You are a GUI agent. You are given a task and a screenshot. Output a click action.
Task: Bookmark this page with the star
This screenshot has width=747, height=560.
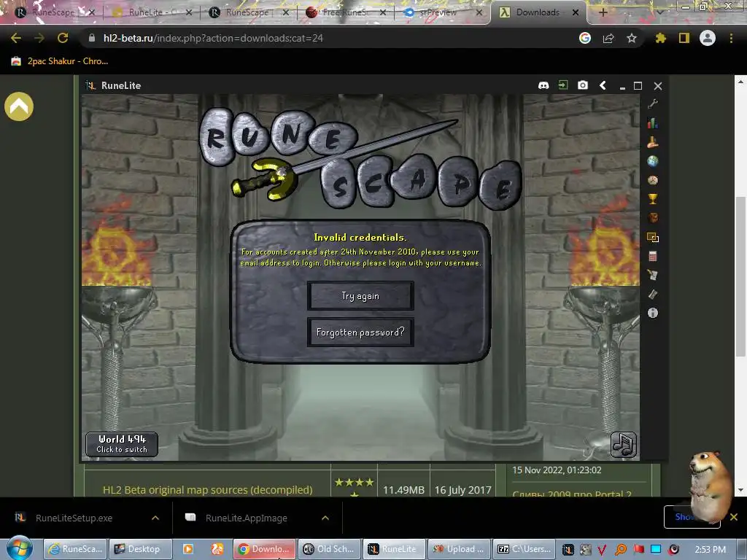click(x=632, y=38)
